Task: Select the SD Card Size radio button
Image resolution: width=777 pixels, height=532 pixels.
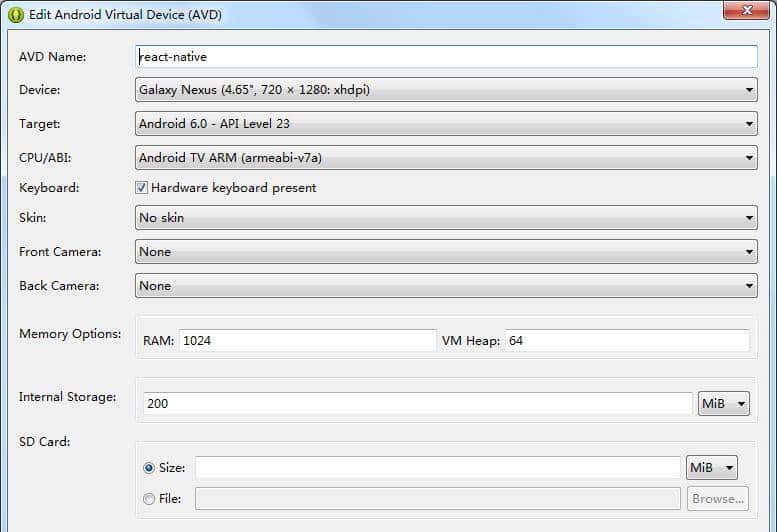Action: click(x=149, y=468)
